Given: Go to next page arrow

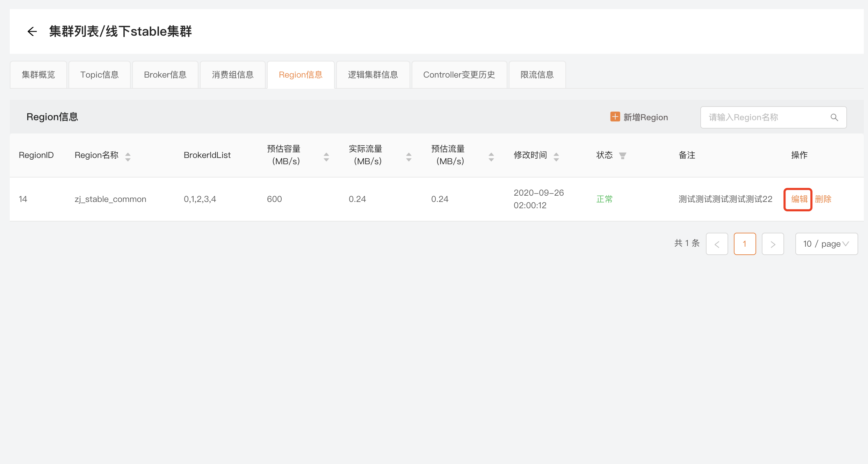Looking at the screenshot, I should point(773,244).
